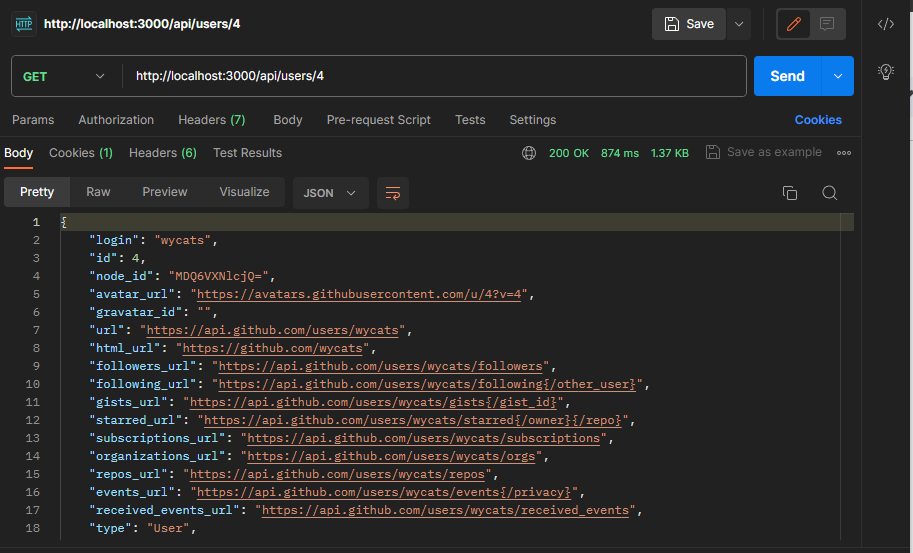Open the events_url link
This screenshot has width=913, height=553.
coord(384,492)
